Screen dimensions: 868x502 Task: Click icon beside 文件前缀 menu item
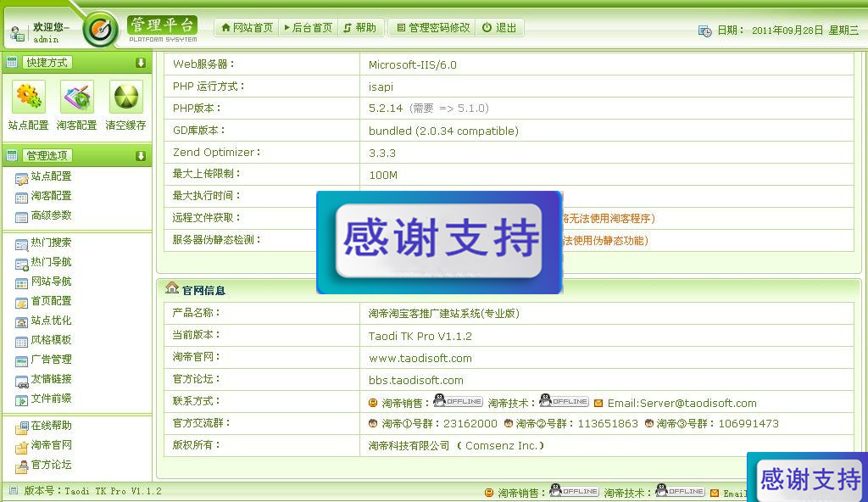point(21,400)
